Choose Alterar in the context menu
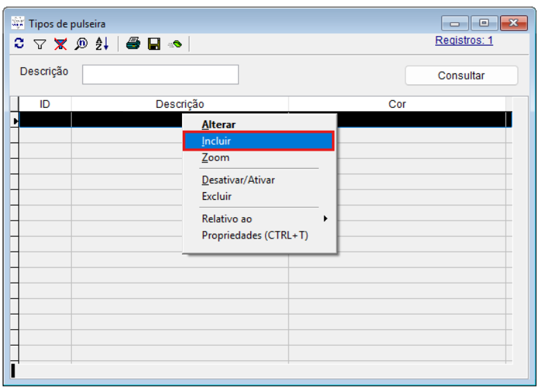Image resolution: width=541 pixels, height=392 pixels. point(219,124)
